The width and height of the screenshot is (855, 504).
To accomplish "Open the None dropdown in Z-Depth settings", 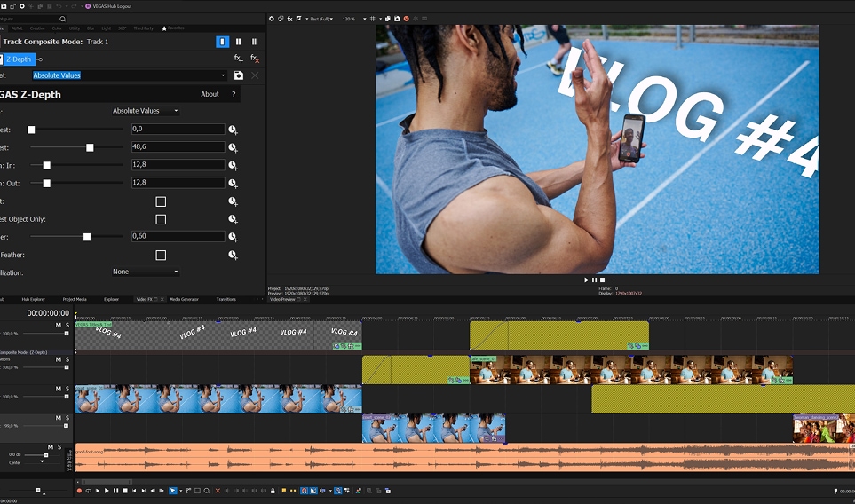I will [x=145, y=272].
